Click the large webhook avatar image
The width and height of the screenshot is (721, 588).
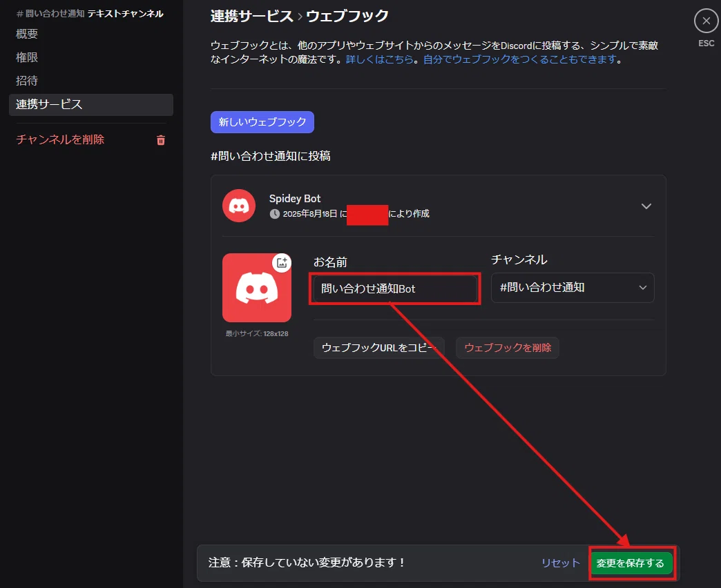coord(257,288)
